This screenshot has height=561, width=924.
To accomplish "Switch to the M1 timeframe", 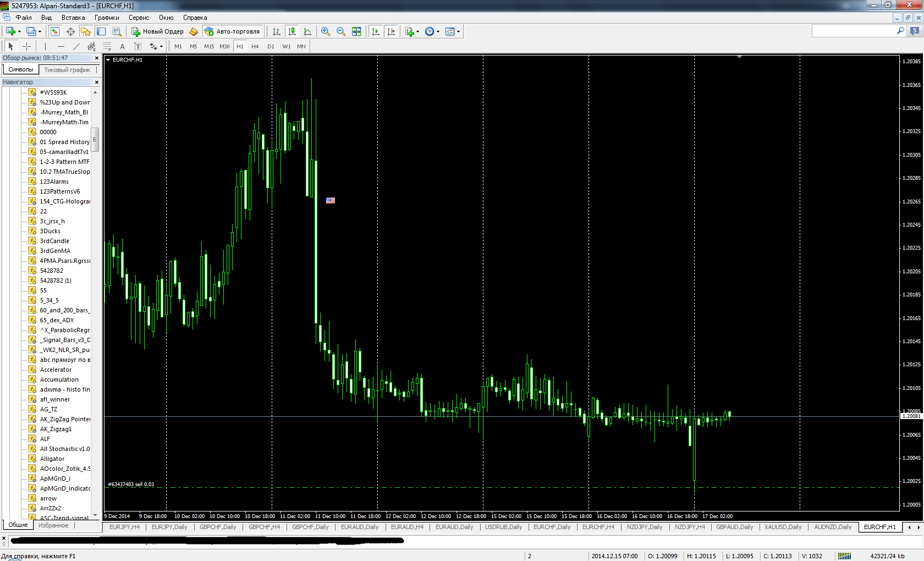I will 178,46.
